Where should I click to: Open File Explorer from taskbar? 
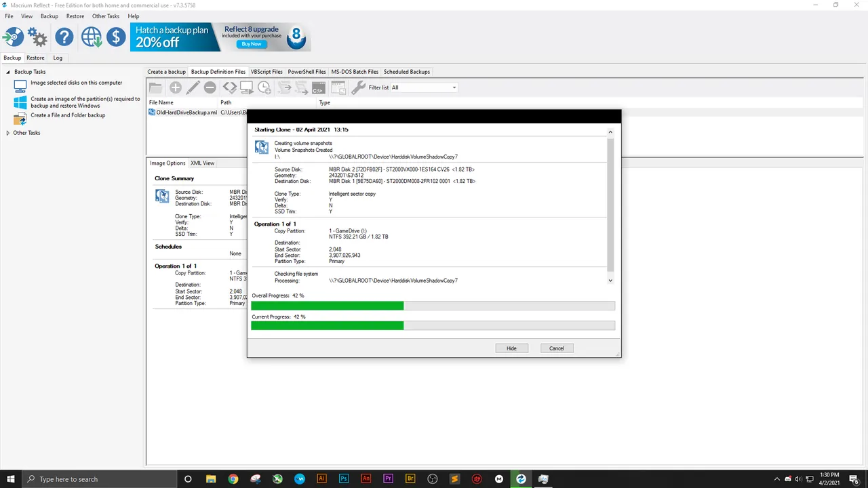pos(210,479)
